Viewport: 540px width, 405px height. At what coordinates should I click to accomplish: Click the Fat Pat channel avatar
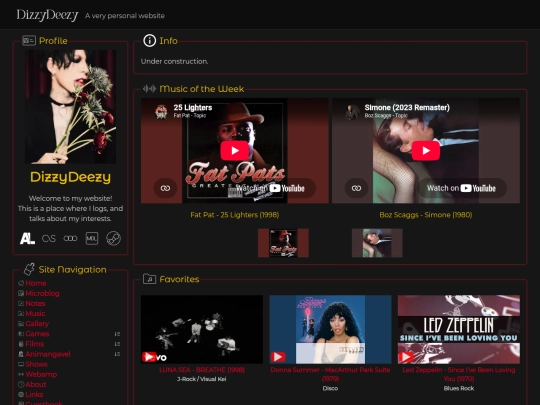click(x=161, y=112)
